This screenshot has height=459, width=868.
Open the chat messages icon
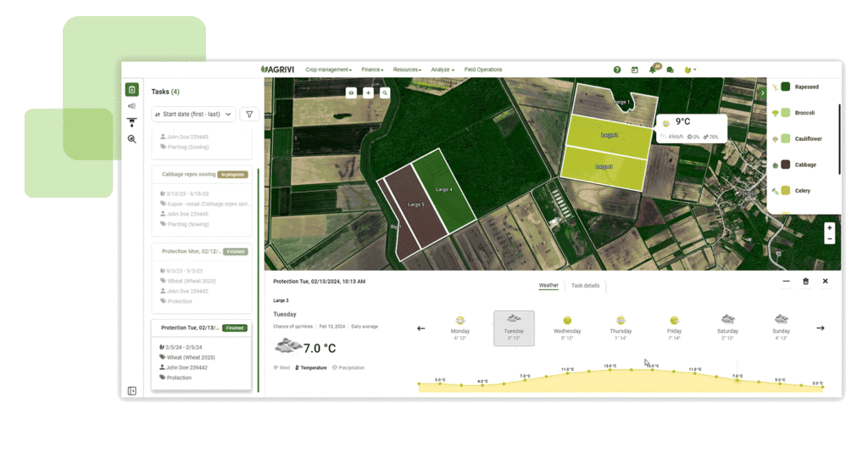pyautogui.click(x=670, y=70)
